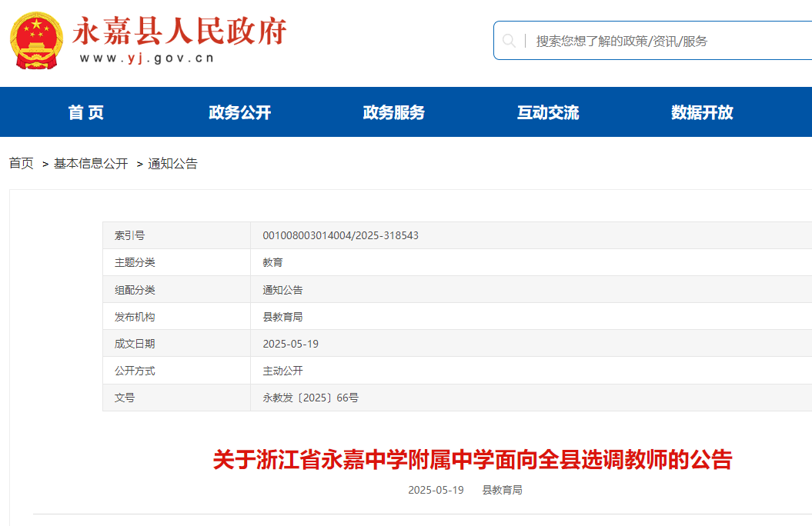The height and width of the screenshot is (526, 812).
Task: Click date 2025-05-19 below the headline
Action: tap(436, 490)
